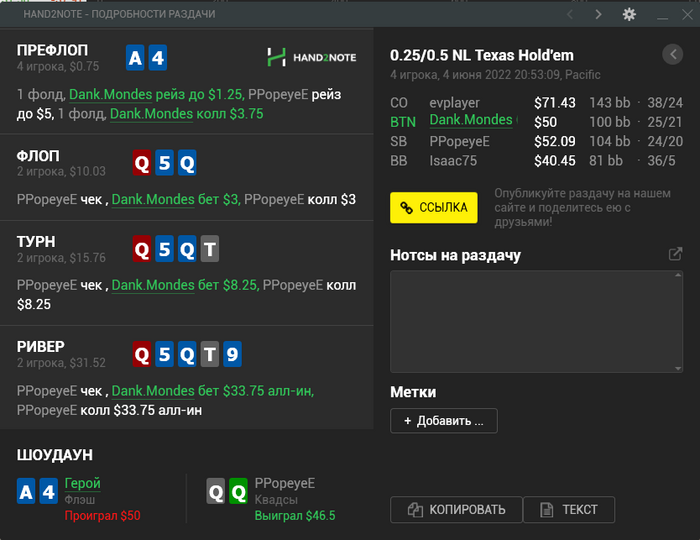Click the 25/21 stats of Dank.Mondes
The height and width of the screenshot is (540, 700).
pos(665,122)
